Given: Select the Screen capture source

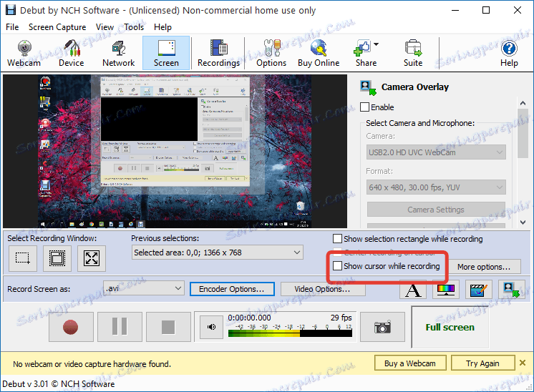Looking at the screenshot, I should [x=166, y=53].
